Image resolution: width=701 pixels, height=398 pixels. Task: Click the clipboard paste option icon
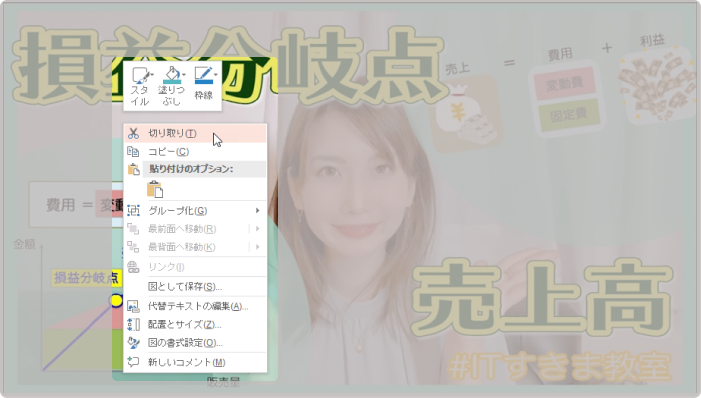(x=155, y=189)
